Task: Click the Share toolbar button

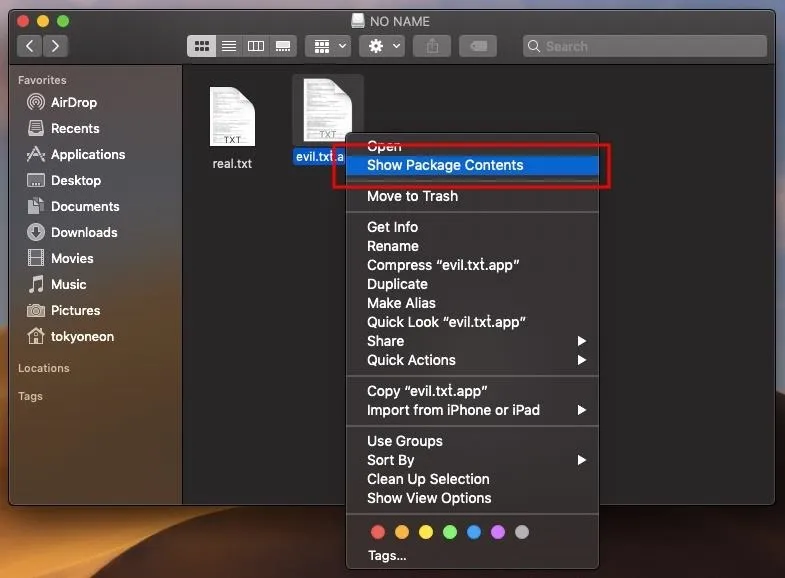Action: [432, 46]
